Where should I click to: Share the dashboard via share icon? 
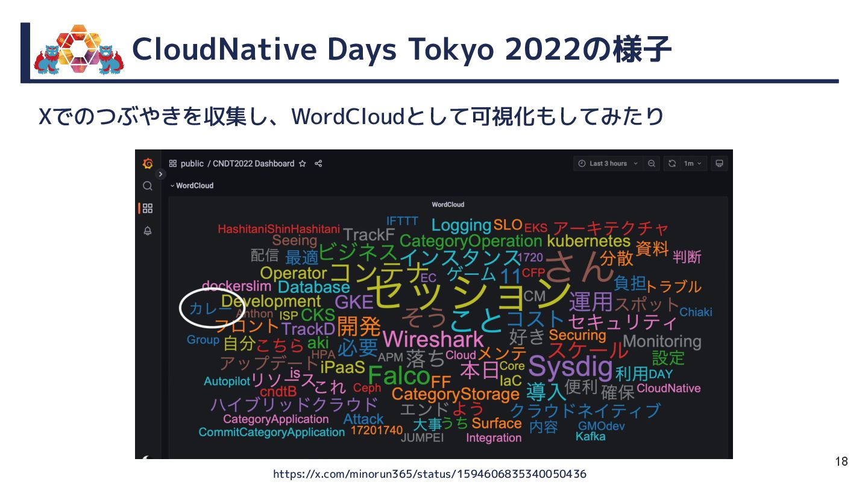319,163
